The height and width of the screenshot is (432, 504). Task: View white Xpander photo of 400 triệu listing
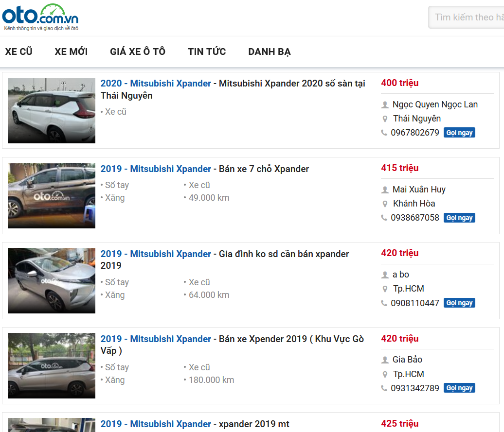52,110
